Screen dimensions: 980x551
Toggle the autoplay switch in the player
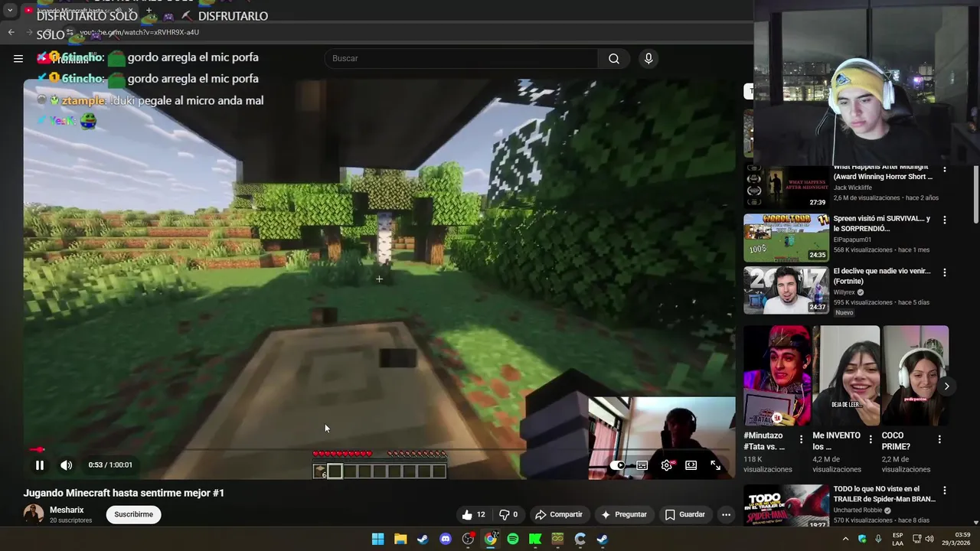coord(618,465)
